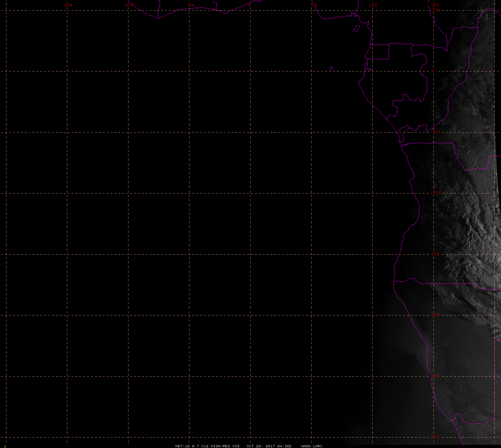Select the 5S latitude label
The width and height of the screenshot is (501, 448).
click(x=436, y=132)
